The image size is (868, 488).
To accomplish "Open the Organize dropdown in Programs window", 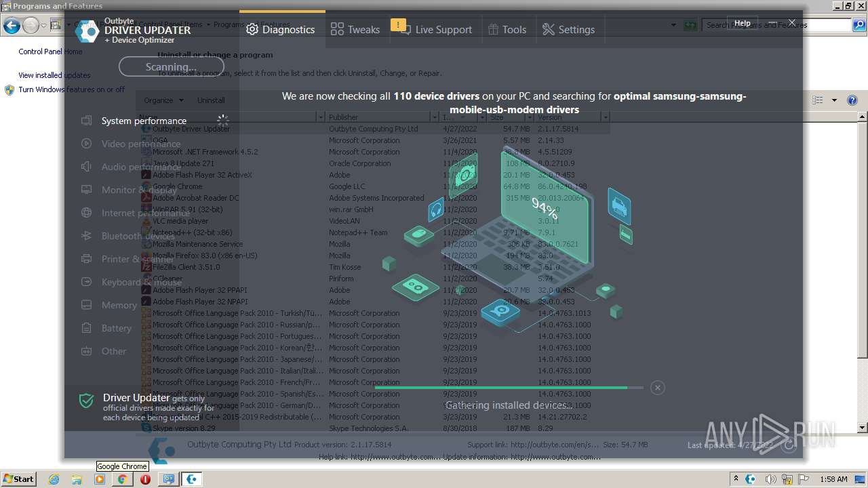I will 163,100.
